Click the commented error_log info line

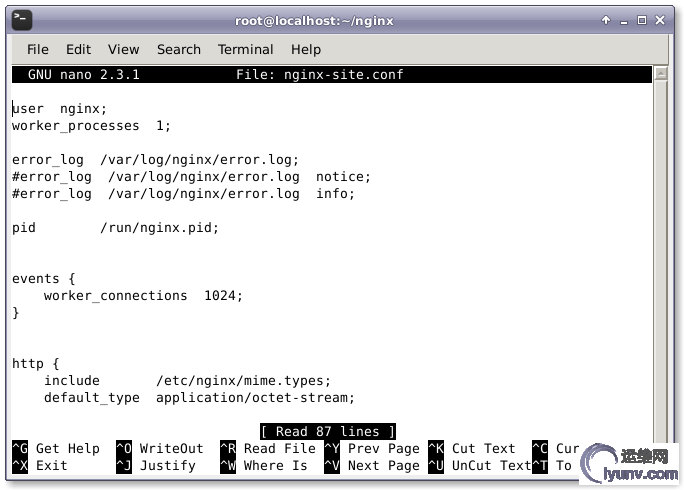183,194
